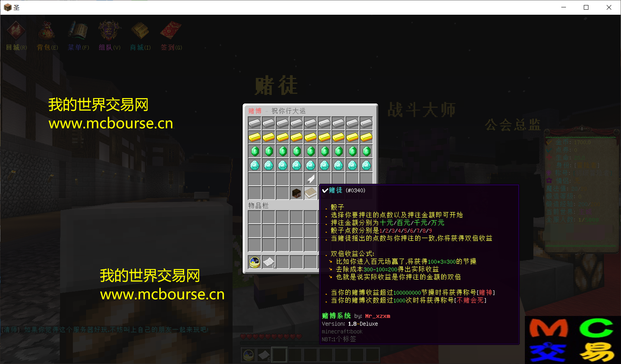Viewport: 621px width, 364px height.
Task: Select the fifth diamond in the chest
Action: pyautogui.click(x=310, y=165)
